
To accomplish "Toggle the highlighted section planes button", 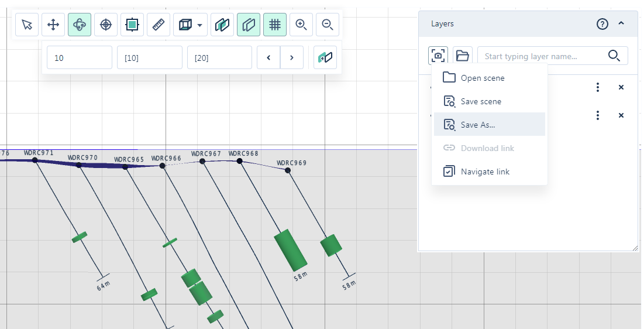I will (249, 25).
